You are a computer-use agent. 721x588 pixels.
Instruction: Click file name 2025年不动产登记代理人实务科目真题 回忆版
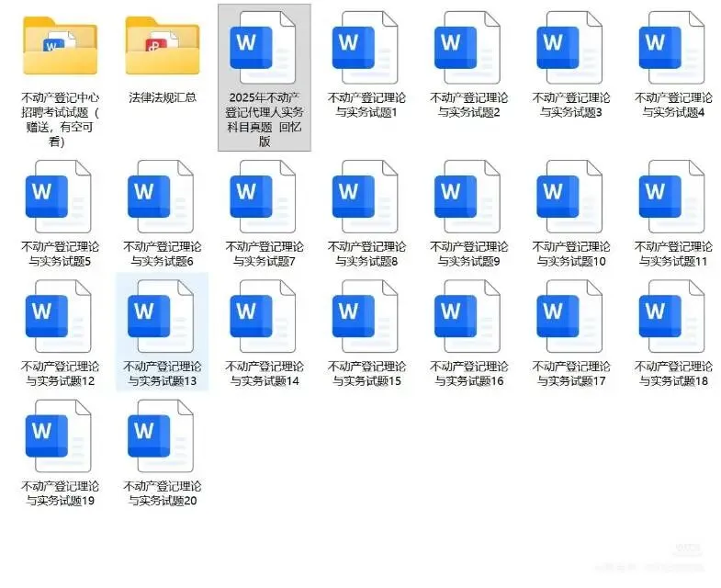(x=265, y=119)
